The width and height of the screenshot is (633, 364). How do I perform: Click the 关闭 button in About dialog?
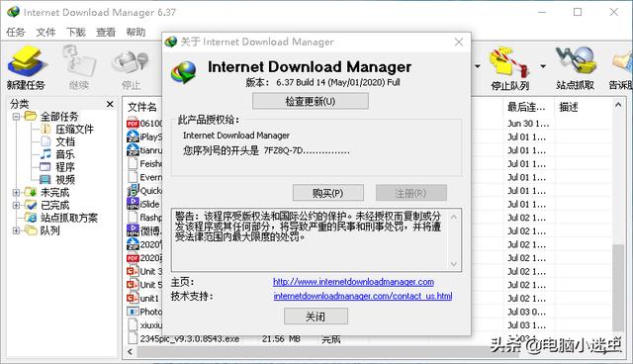click(x=316, y=317)
